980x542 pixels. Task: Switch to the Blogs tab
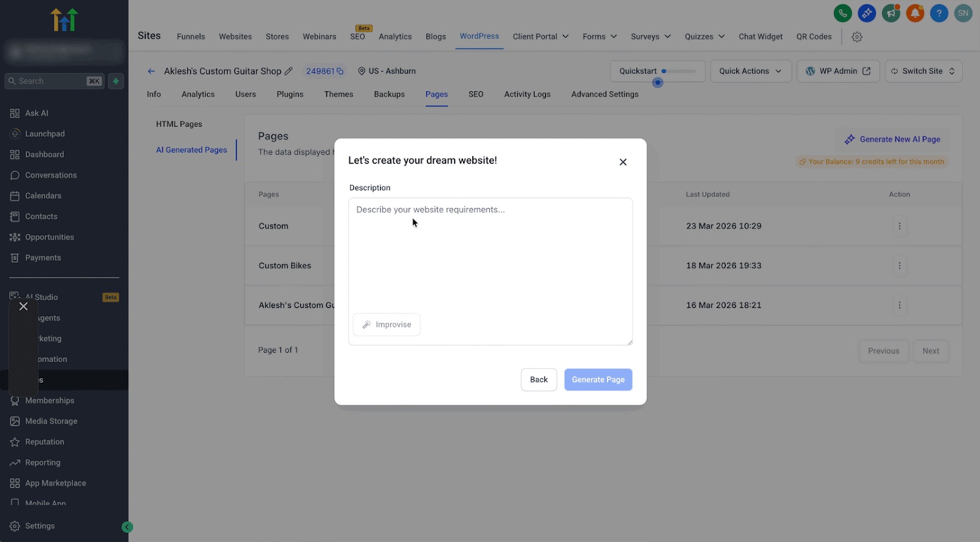435,37
